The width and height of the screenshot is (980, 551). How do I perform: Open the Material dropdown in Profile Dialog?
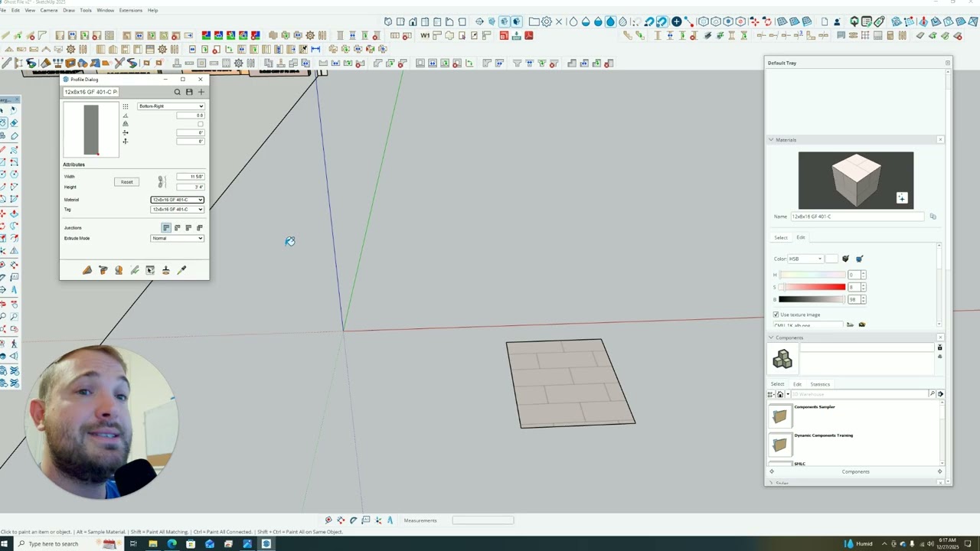178,200
